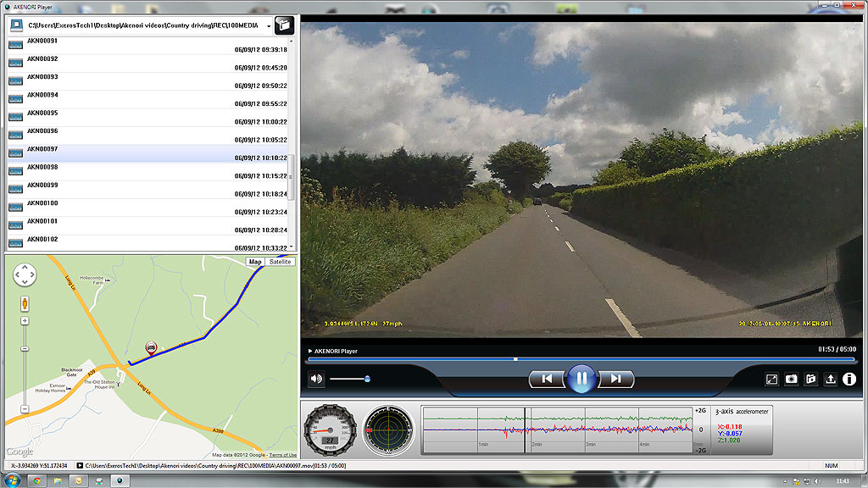Switch the map to Map view
The width and height of the screenshot is (868, 488).
click(x=255, y=262)
